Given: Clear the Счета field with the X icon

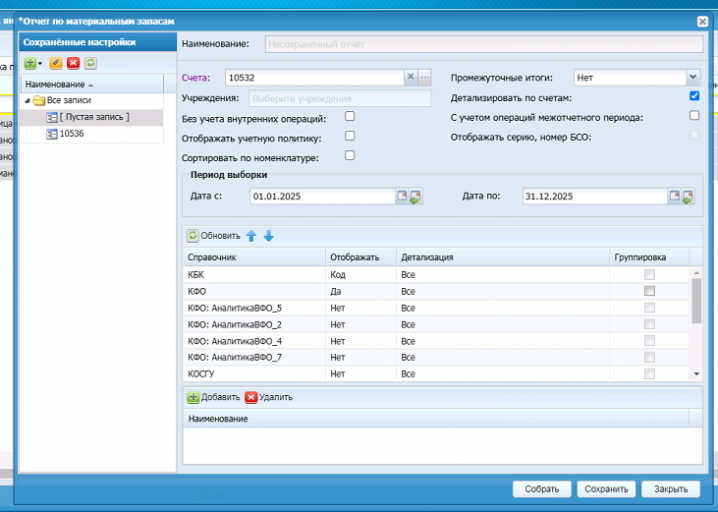Looking at the screenshot, I should (x=411, y=77).
